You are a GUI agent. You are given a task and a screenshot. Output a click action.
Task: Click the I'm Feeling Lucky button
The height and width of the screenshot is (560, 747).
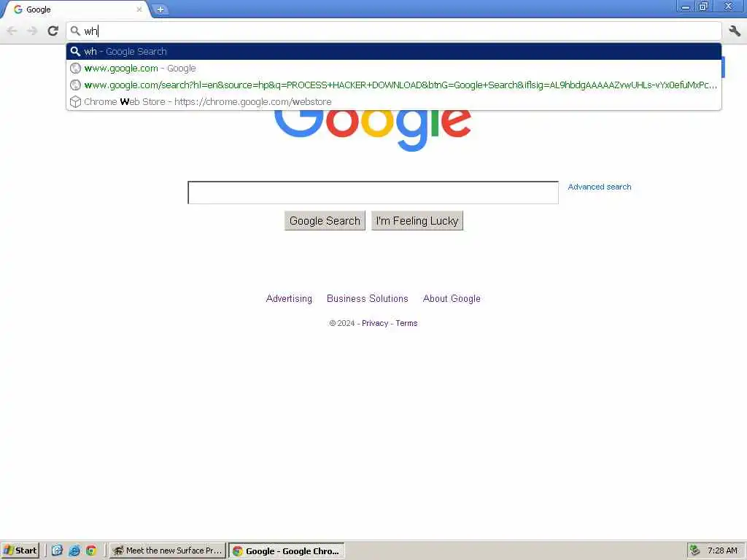pyautogui.click(x=417, y=221)
